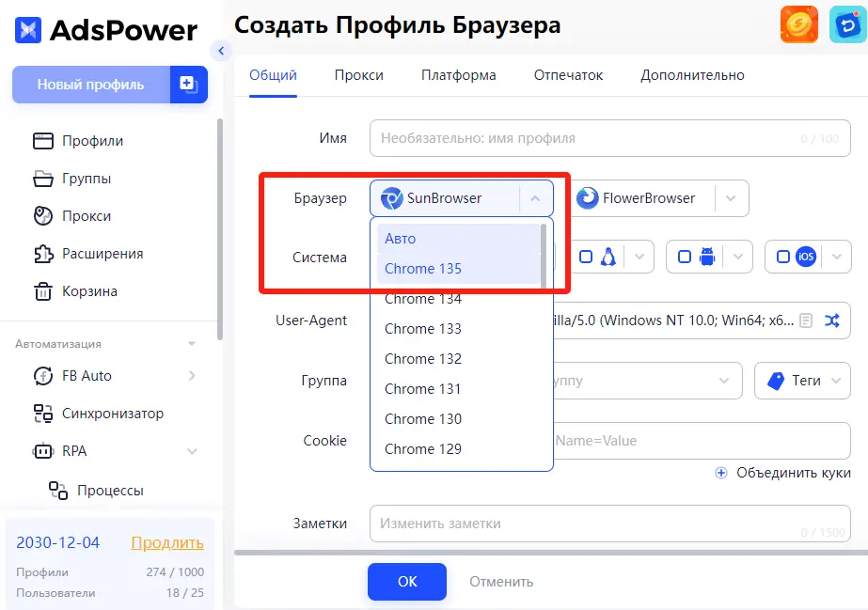Click the plus icon beside Новый профиль
Viewport: 868px width, 610px height.
coord(189,85)
